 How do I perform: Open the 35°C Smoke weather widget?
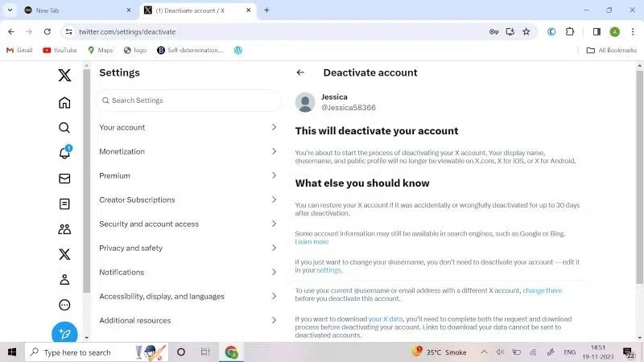(x=440, y=352)
